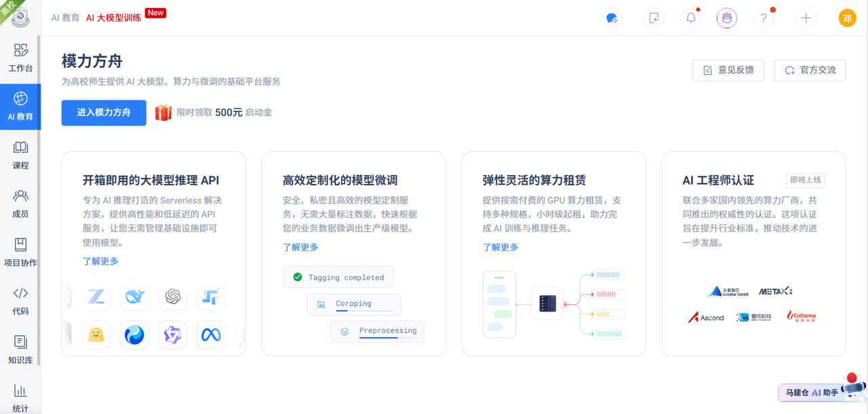Screen dimensions: 868x414
Task: Open the orange 邓 user avatar
Action: [848, 18]
